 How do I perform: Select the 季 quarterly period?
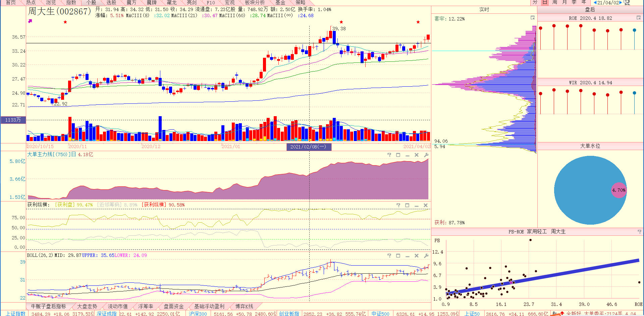(574, 2)
